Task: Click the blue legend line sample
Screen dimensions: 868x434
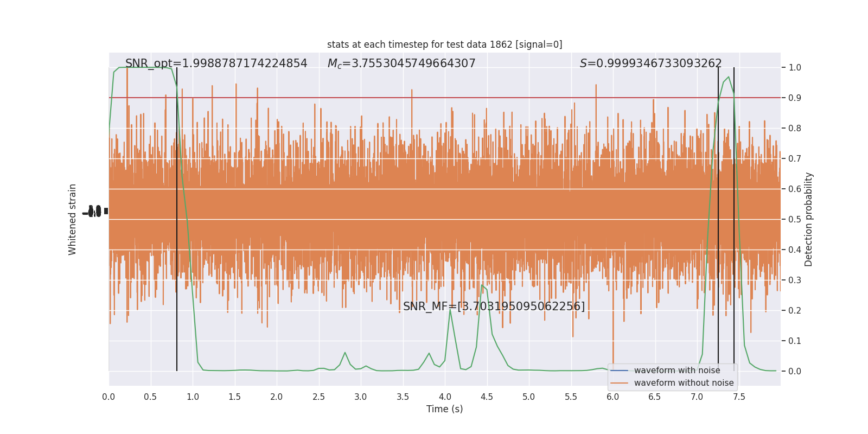Action: coord(619,371)
